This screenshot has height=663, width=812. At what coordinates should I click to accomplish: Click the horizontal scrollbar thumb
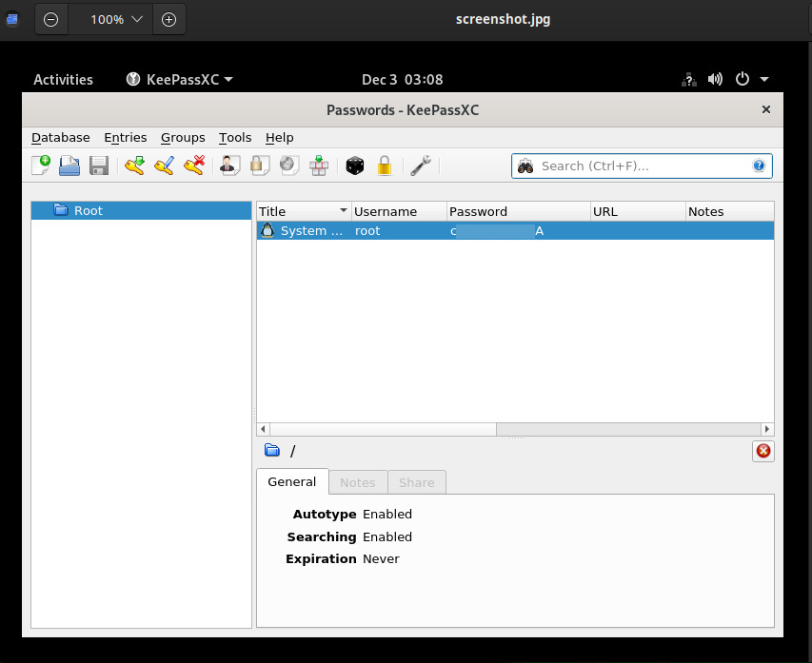(x=384, y=429)
